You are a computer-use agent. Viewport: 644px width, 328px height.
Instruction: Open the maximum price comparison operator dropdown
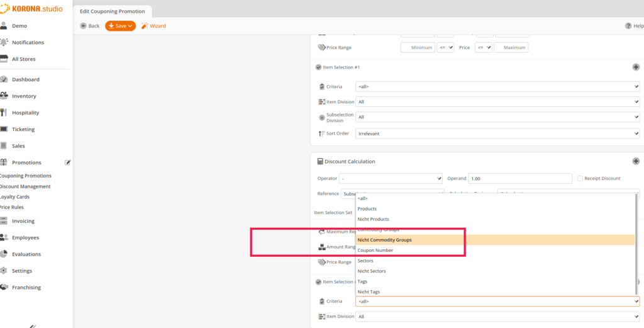click(x=484, y=48)
